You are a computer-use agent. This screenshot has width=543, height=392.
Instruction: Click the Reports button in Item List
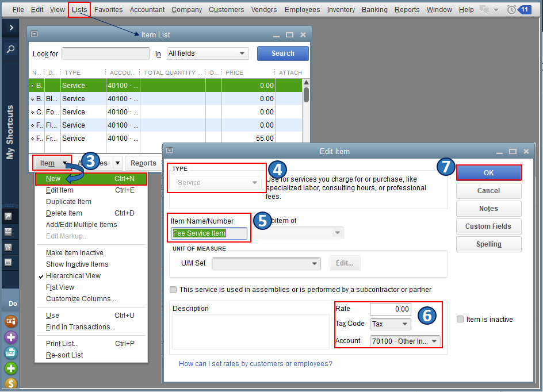pyautogui.click(x=143, y=163)
